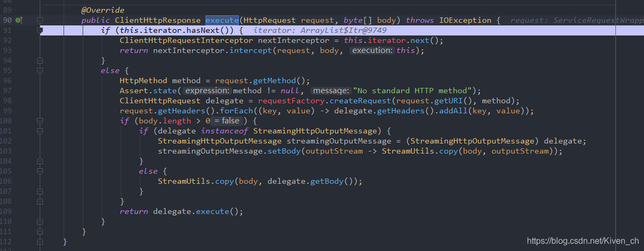Collapse the instanceof if fold marker on line 101

point(40,131)
